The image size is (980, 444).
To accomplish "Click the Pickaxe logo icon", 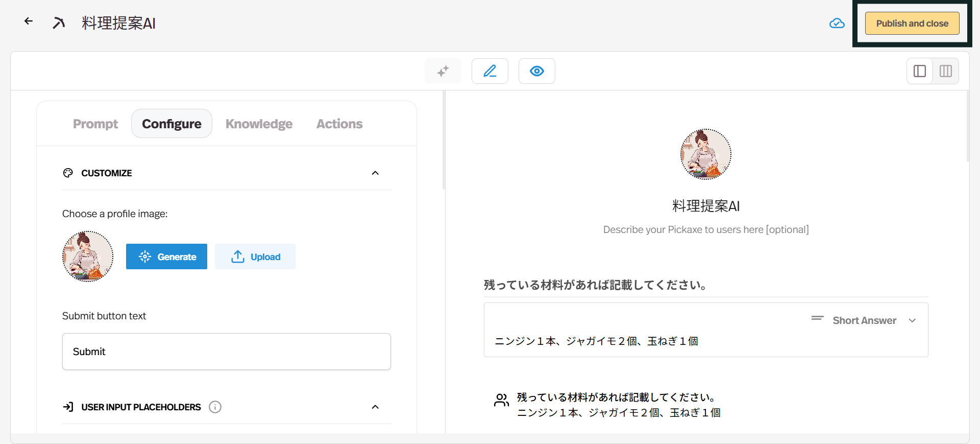I will point(59,23).
